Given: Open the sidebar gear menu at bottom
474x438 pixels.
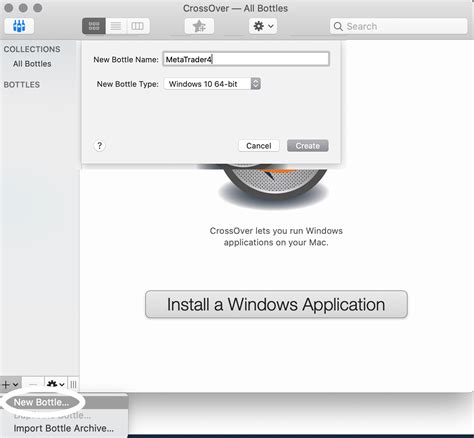Looking at the screenshot, I should click(x=55, y=384).
